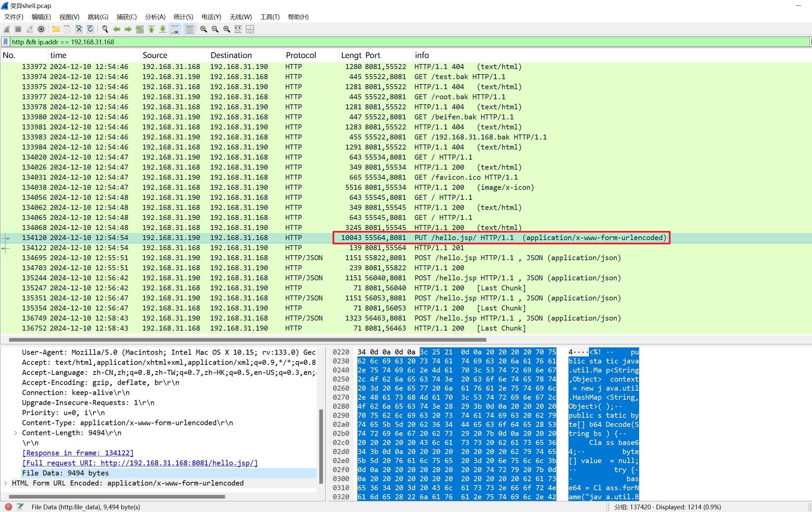This screenshot has height=512, width=812.
Task: Click the packet list horizontal scrollbar
Action: [x=248, y=340]
